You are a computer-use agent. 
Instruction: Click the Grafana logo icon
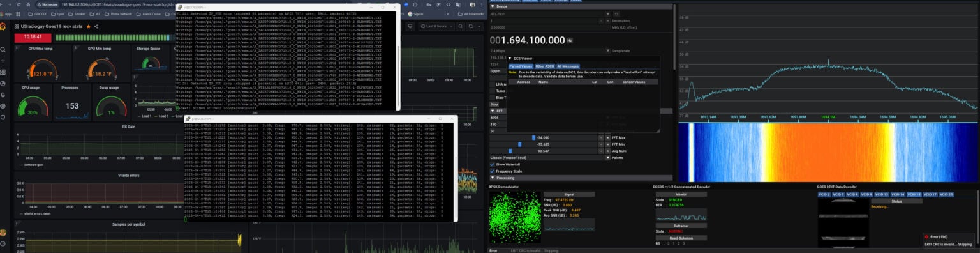pos(4,26)
